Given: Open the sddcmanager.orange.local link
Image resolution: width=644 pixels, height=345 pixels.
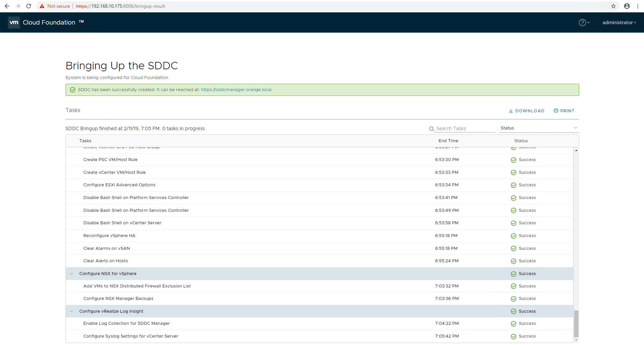Looking at the screenshot, I should click(x=236, y=90).
